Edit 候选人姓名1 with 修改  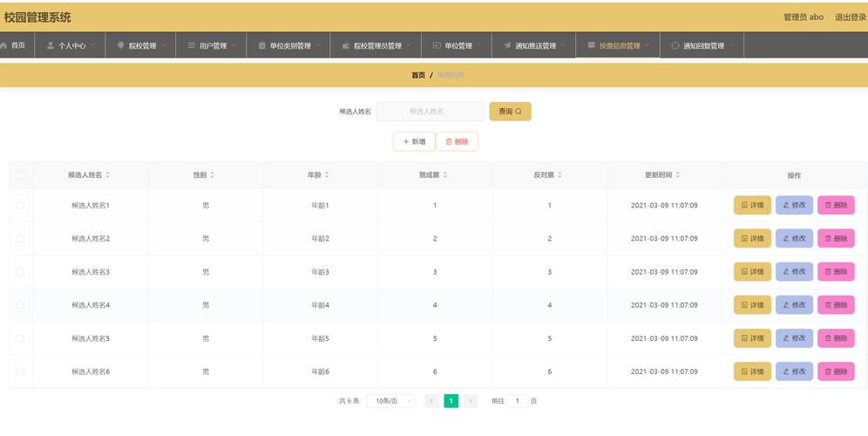(795, 205)
